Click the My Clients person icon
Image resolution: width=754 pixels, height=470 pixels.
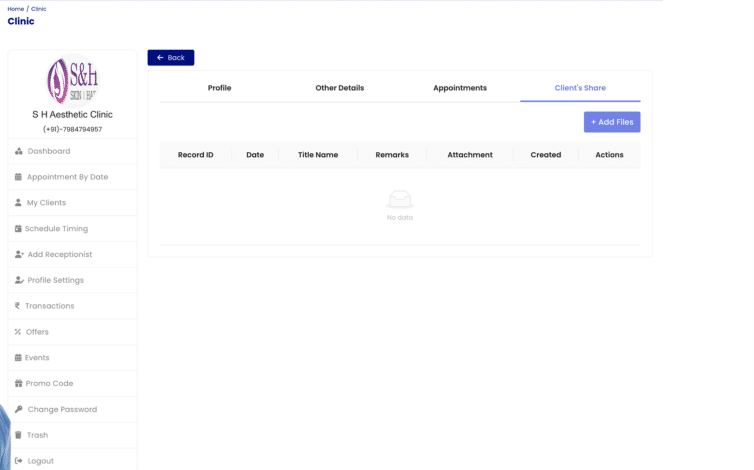(18, 203)
